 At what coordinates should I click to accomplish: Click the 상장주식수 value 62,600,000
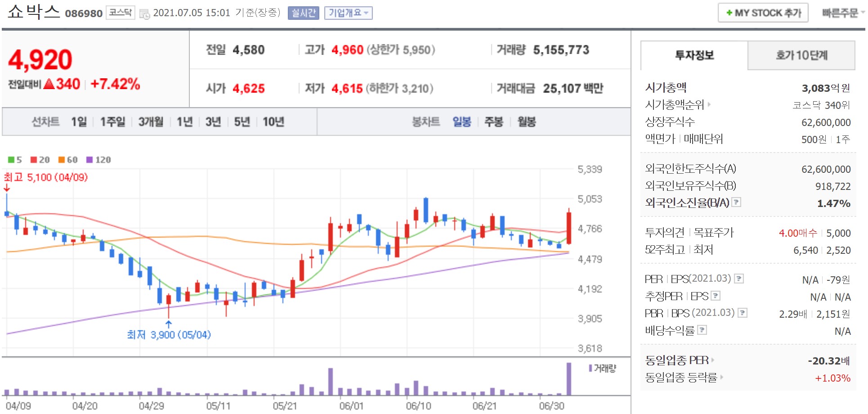point(826,122)
